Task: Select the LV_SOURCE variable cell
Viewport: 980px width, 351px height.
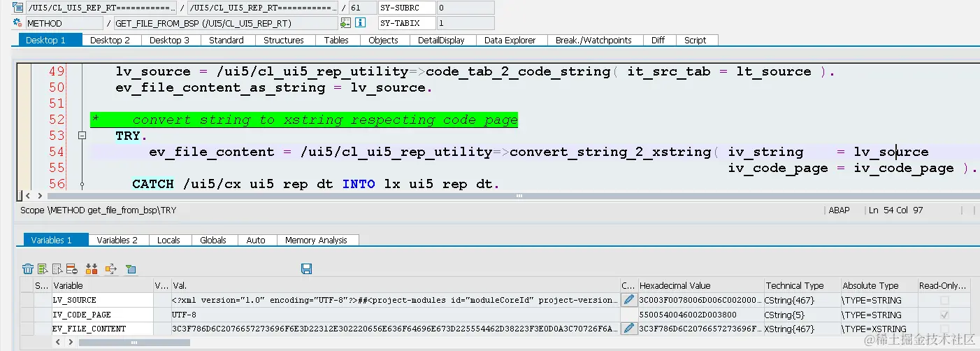Action: coord(102,300)
